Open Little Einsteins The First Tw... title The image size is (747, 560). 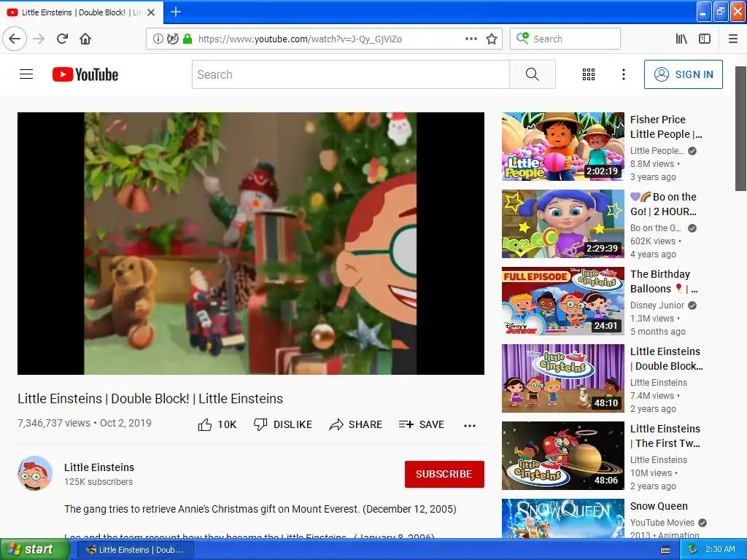665,436
